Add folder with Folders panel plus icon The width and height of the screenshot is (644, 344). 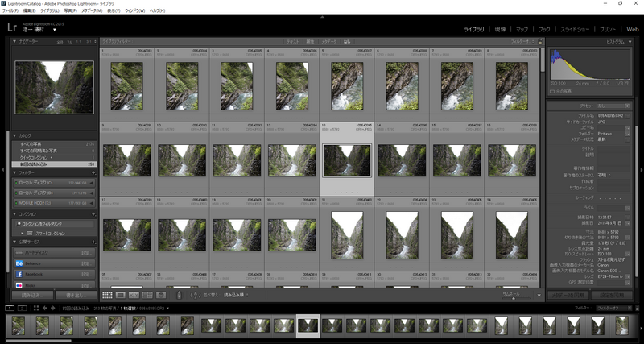click(x=93, y=173)
